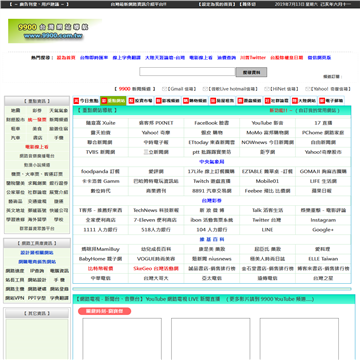Open the PPT字型 link in the left sidebar
Image resolution: width=360 pixels, height=360 pixels.
point(37,298)
